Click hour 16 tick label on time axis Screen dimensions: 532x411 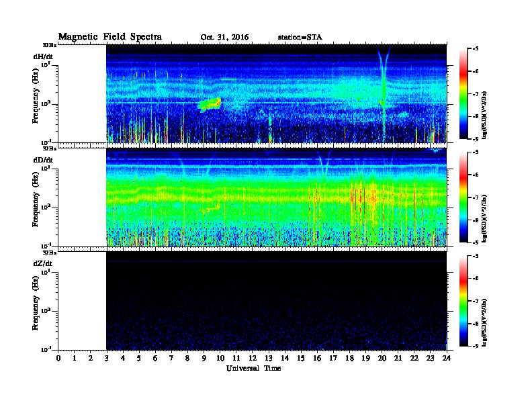pyautogui.click(x=317, y=359)
